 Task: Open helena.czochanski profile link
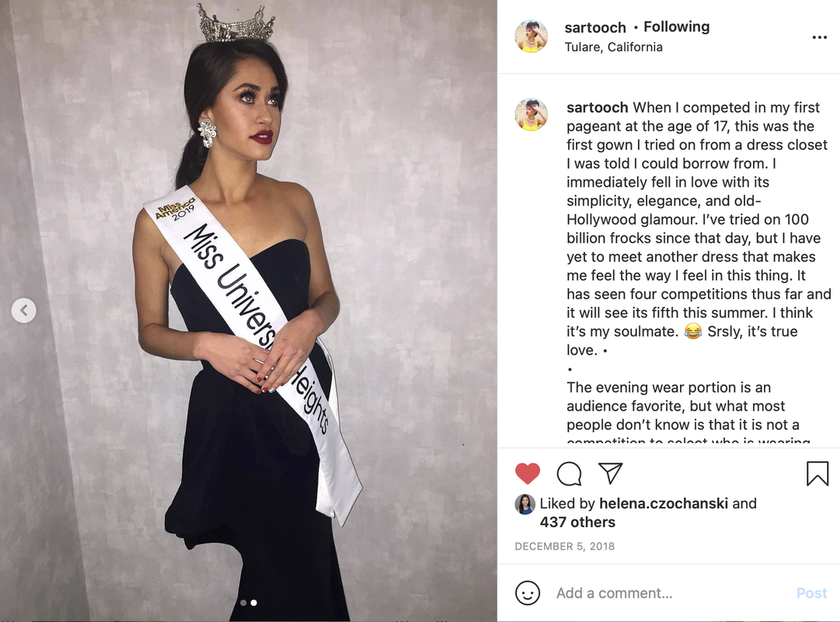tap(663, 504)
